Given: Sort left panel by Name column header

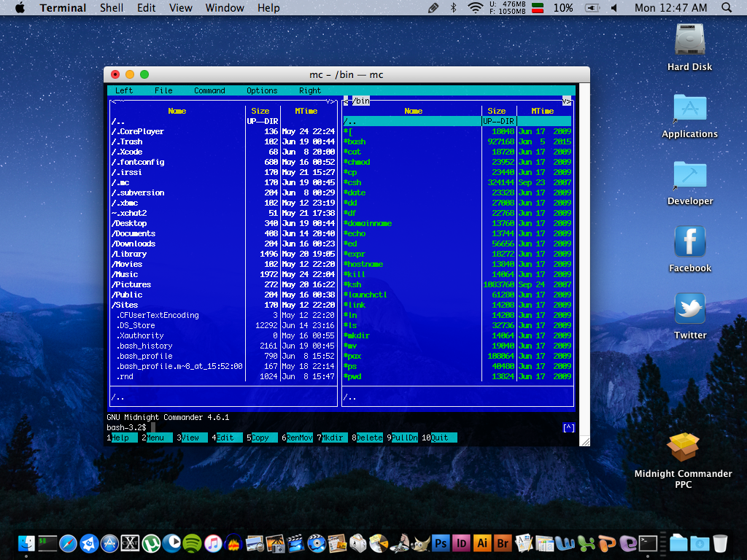Looking at the screenshot, I should (x=177, y=111).
